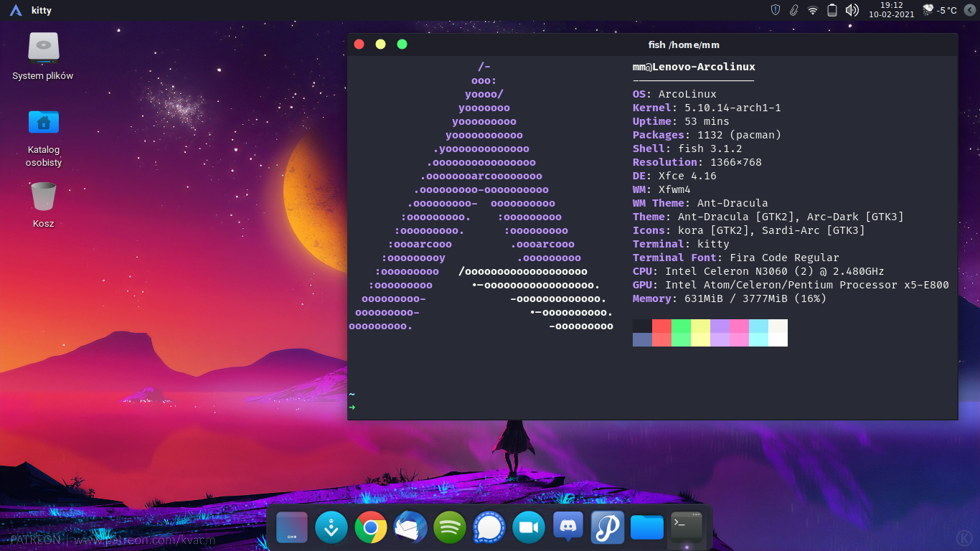
Task: Toggle the Wi-Fi status indicator
Action: pos(812,10)
